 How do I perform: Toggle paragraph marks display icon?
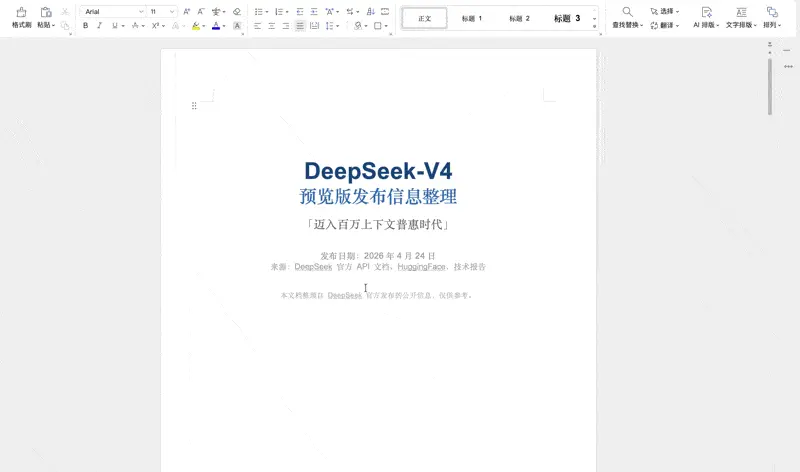click(385, 11)
